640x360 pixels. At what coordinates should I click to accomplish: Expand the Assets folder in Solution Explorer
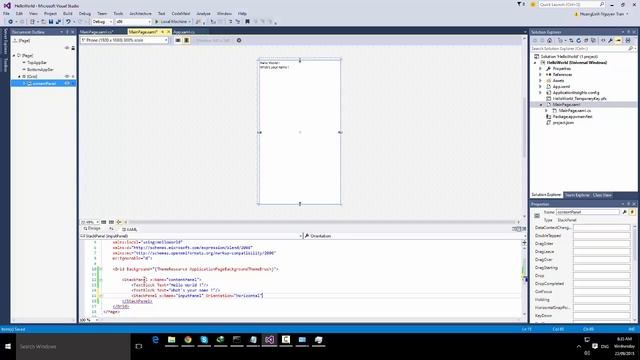click(540, 80)
